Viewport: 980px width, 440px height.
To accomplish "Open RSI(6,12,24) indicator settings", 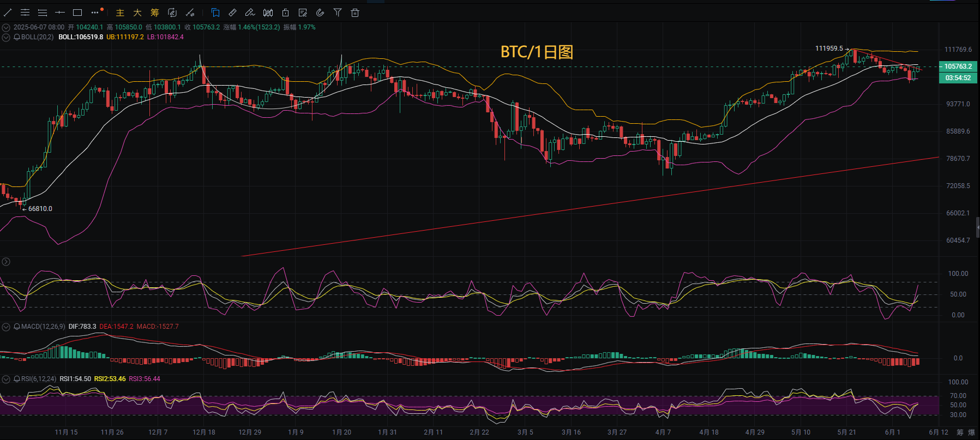I will tap(39, 379).
